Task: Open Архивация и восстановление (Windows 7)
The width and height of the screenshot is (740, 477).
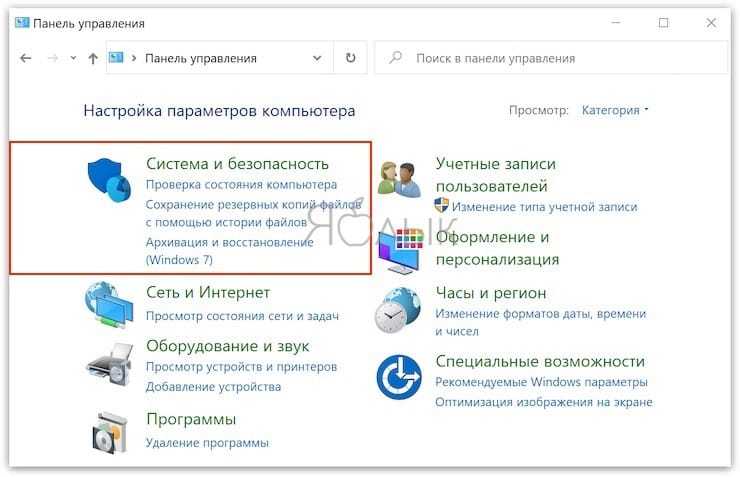Action: click(229, 251)
